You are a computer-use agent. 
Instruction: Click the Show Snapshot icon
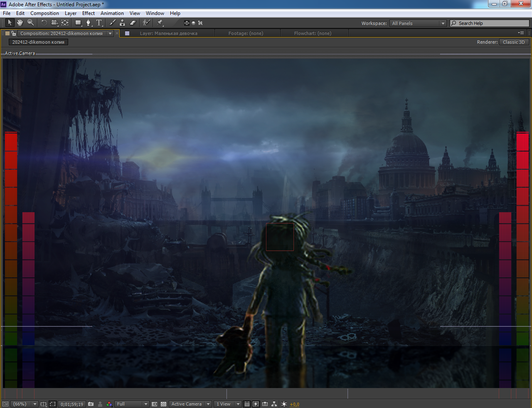[x=100, y=404]
